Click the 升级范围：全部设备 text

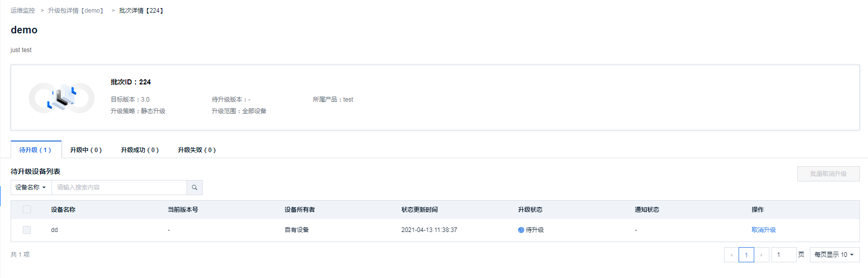239,111
